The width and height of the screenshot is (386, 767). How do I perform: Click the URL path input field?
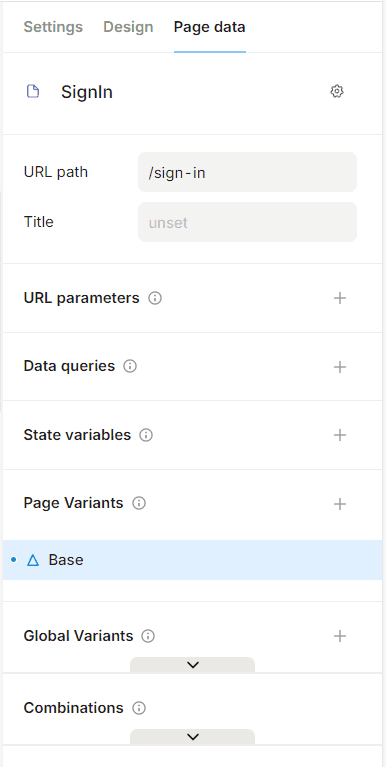tap(248, 172)
